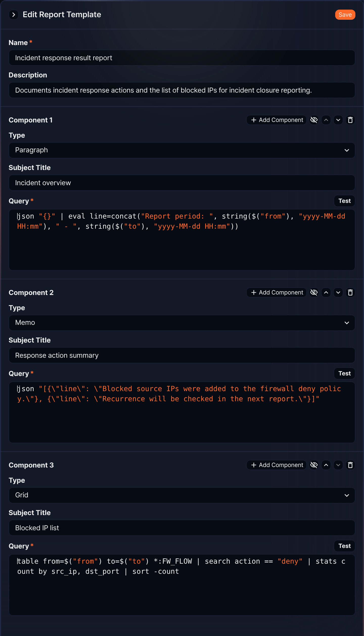
Task: Test the Component 3 query
Action: 345,546
